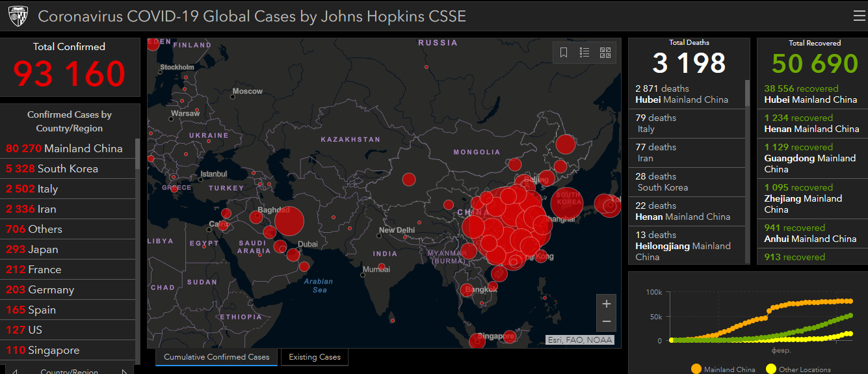
Task: Select 5 328 South Korea row
Action: point(68,168)
